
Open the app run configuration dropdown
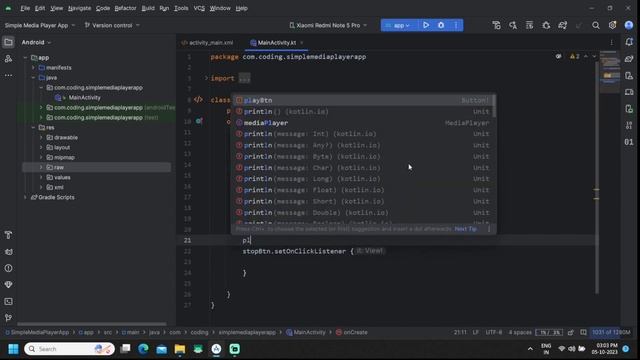click(399, 25)
